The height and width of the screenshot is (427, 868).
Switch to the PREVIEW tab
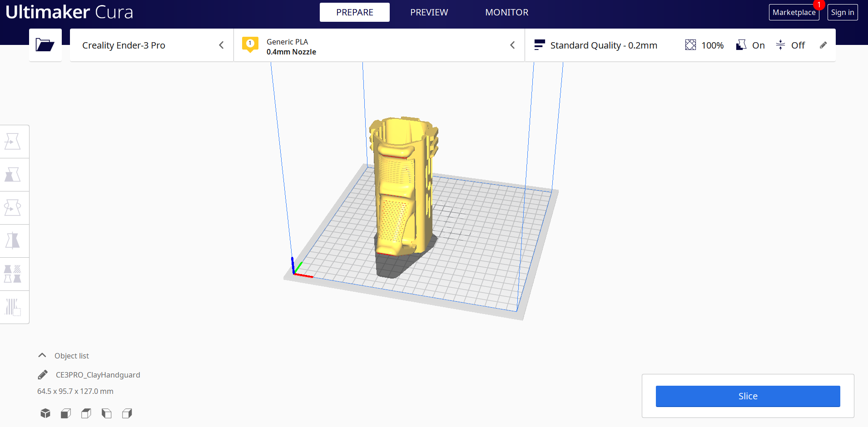pos(429,12)
